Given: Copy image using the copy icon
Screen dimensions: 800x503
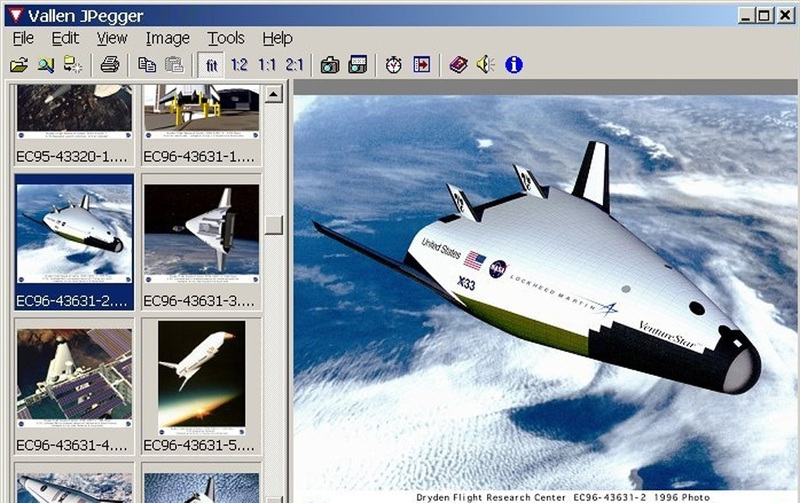Looking at the screenshot, I should click(x=147, y=65).
